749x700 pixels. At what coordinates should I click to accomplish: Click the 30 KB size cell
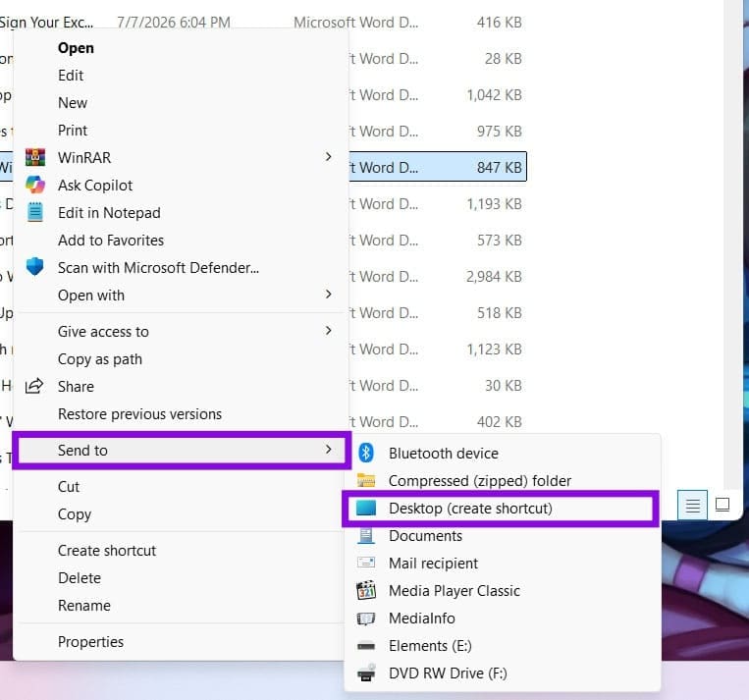point(503,386)
